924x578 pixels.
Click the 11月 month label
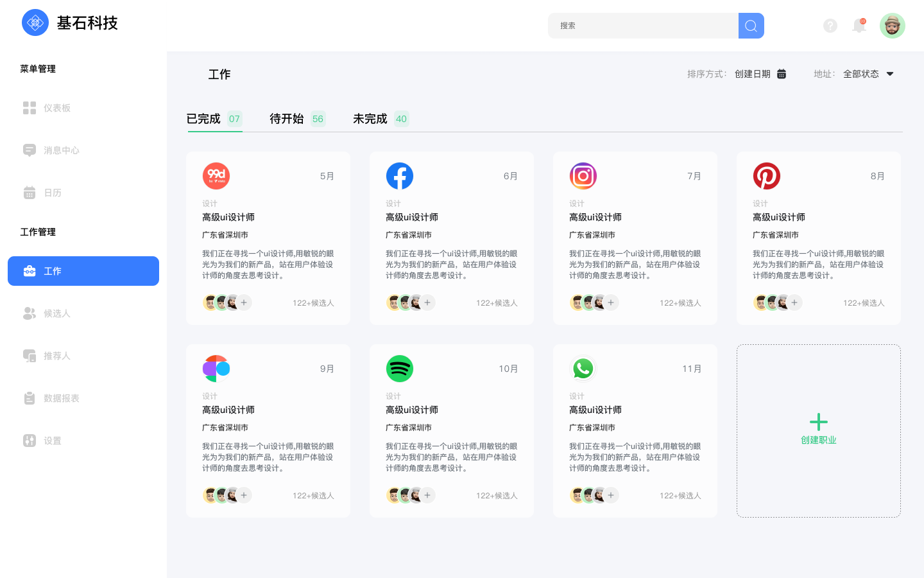pos(692,369)
